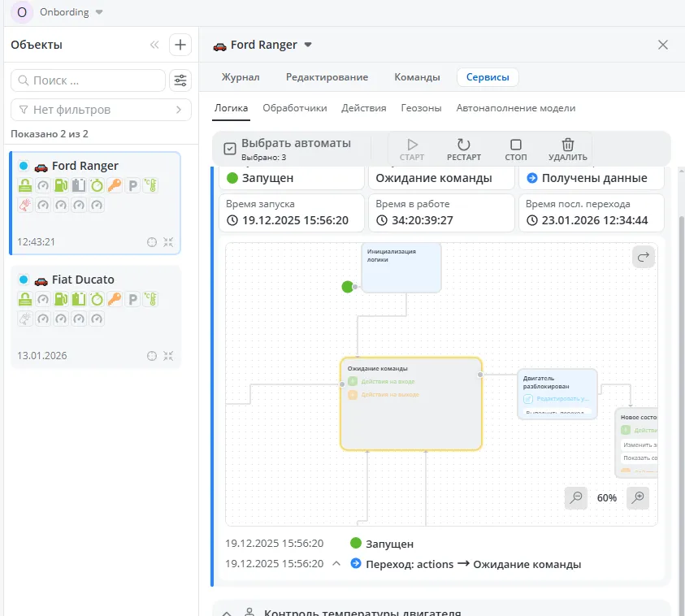Toggle the Выбрать автоматы checkbox
This screenshot has width=685, height=616.
(230, 149)
